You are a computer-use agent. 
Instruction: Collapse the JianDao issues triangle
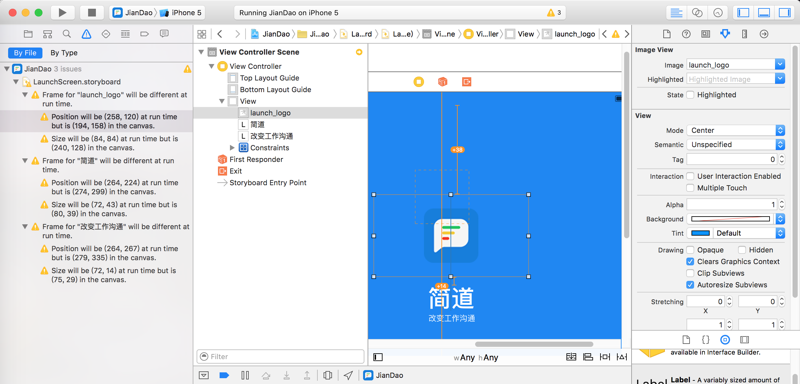click(x=6, y=69)
